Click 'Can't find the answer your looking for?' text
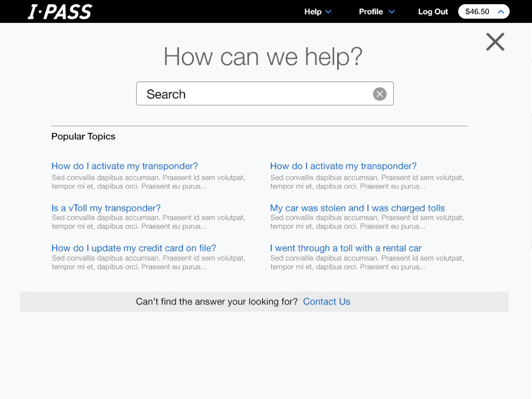Screen dimensions: 532x399 pyautogui.click(x=217, y=302)
